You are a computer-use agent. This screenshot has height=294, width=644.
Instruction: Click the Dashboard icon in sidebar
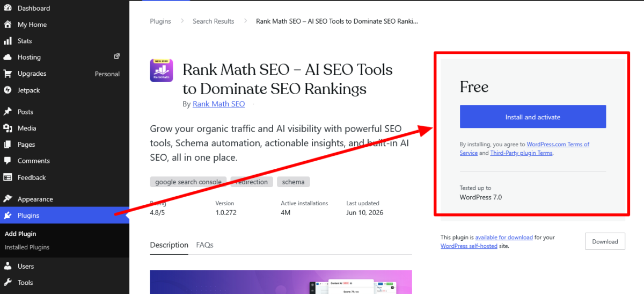[8, 8]
